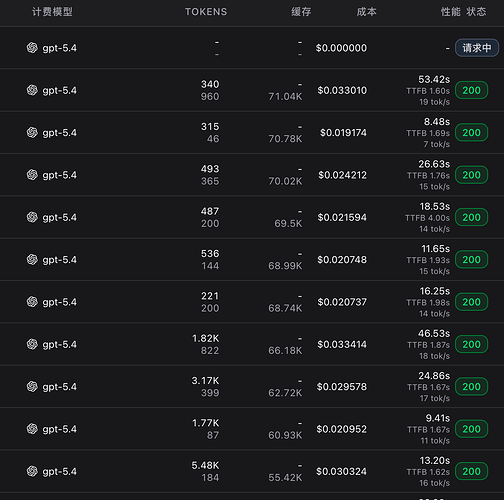This screenshot has width=504, height=500.
Task: Click the 200 badge in the 24.86s row
Action: coord(471,386)
